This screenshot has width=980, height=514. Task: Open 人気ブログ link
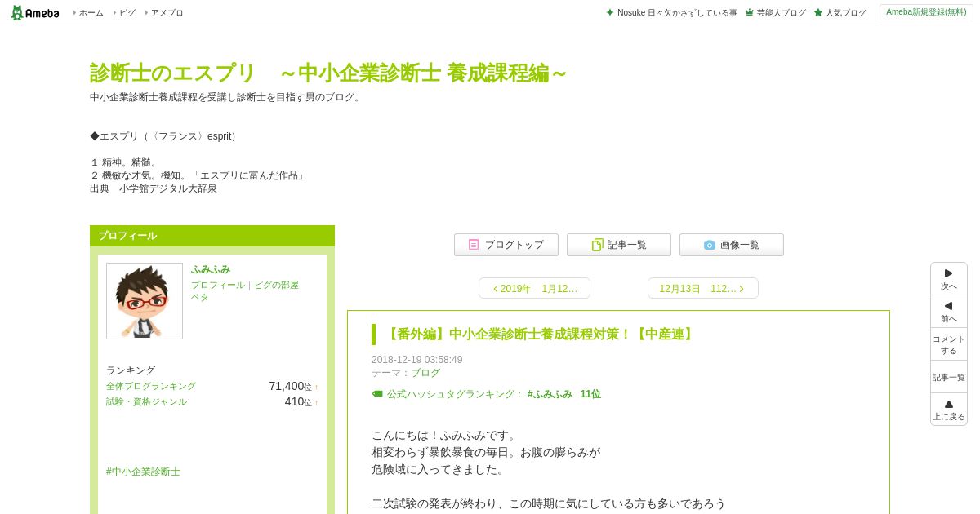click(845, 13)
